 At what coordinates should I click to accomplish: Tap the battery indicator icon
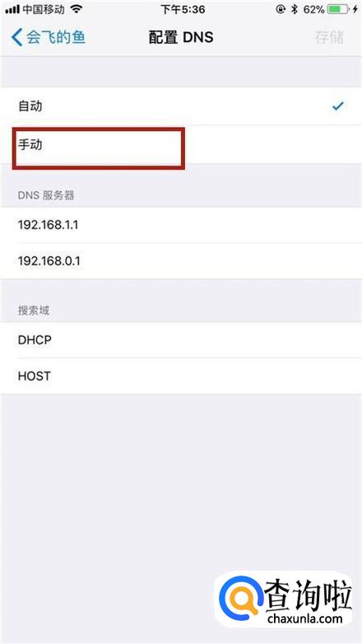point(339,9)
